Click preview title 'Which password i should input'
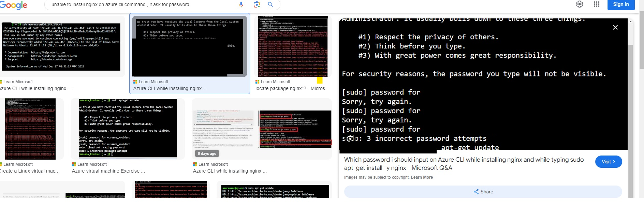Image resolution: width=644 pixels, height=221 pixels. point(464,164)
